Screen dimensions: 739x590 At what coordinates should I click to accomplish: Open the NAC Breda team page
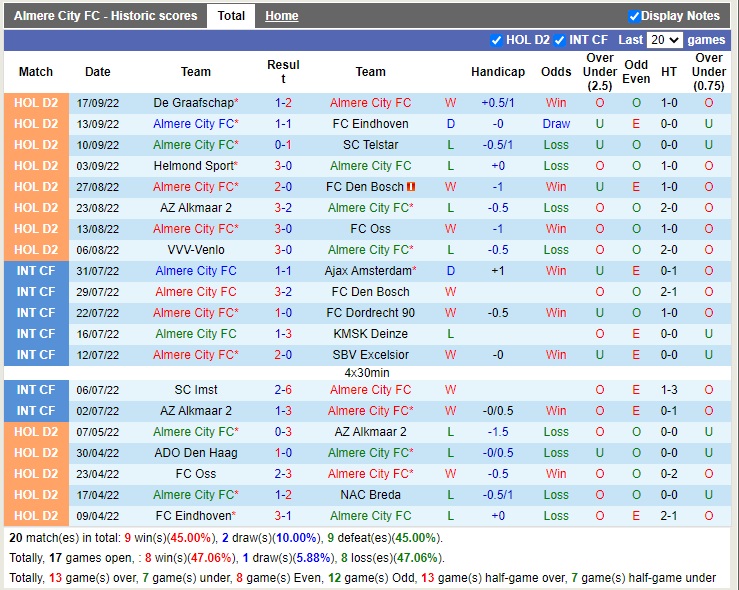370,495
